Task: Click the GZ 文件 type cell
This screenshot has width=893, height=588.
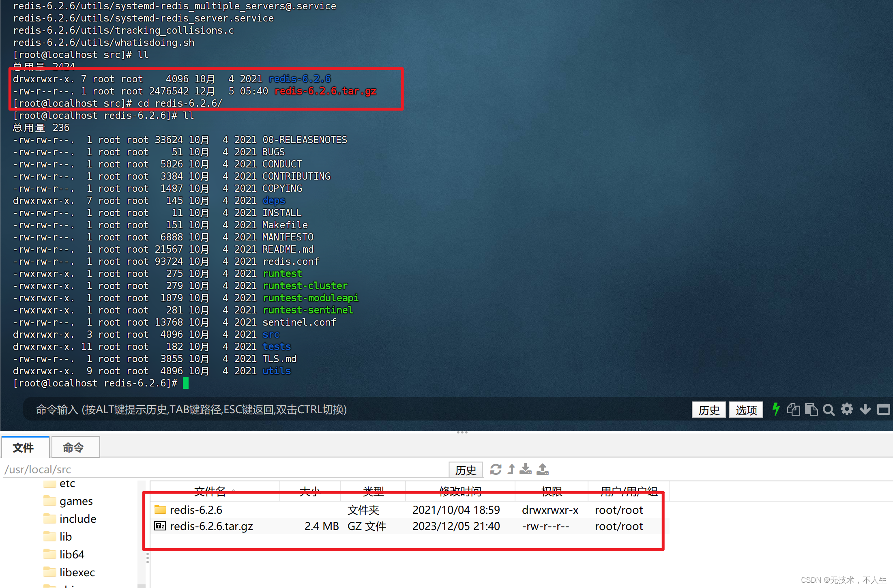Action: tap(367, 526)
